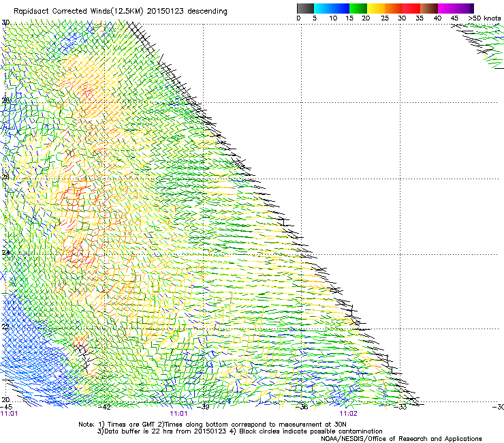
Task: Click the magenta 40-45 knots legend segment
Action: (448, 8)
